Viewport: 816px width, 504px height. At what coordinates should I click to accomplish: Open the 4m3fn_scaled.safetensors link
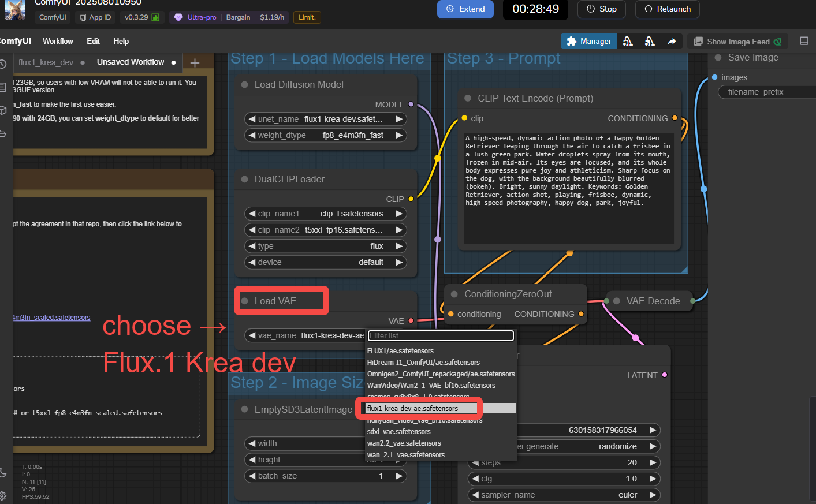coord(52,318)
